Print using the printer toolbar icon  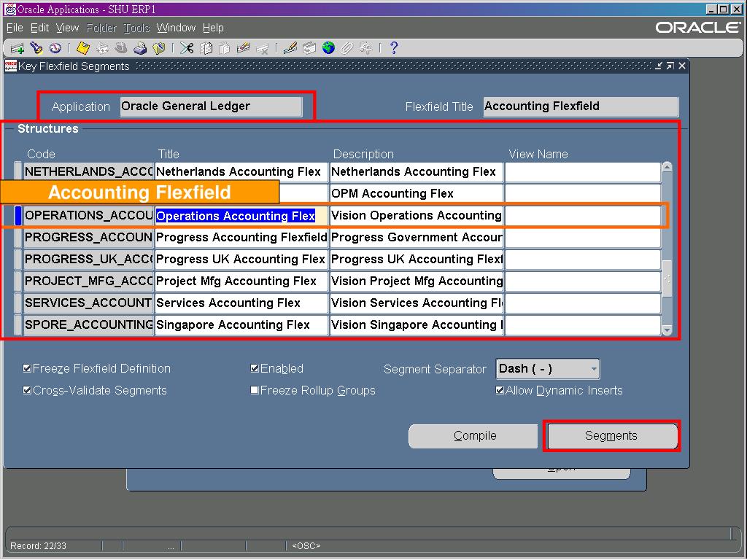point(140,48)
